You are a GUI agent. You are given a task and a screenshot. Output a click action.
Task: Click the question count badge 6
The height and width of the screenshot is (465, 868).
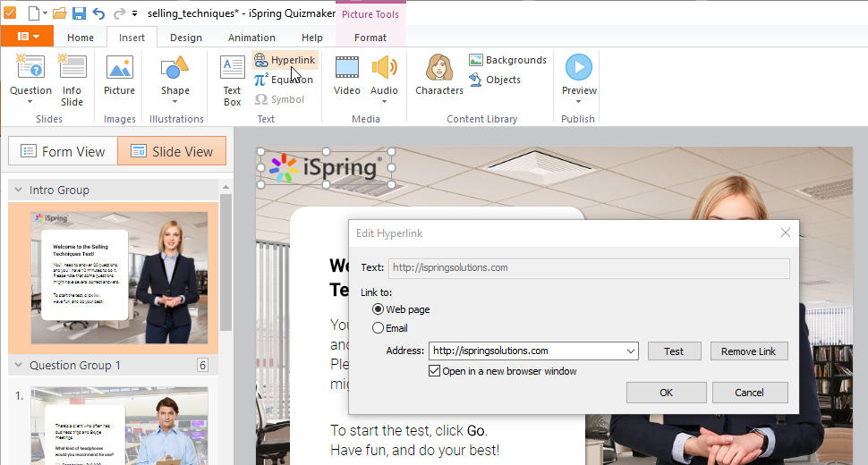click(202, 365)
